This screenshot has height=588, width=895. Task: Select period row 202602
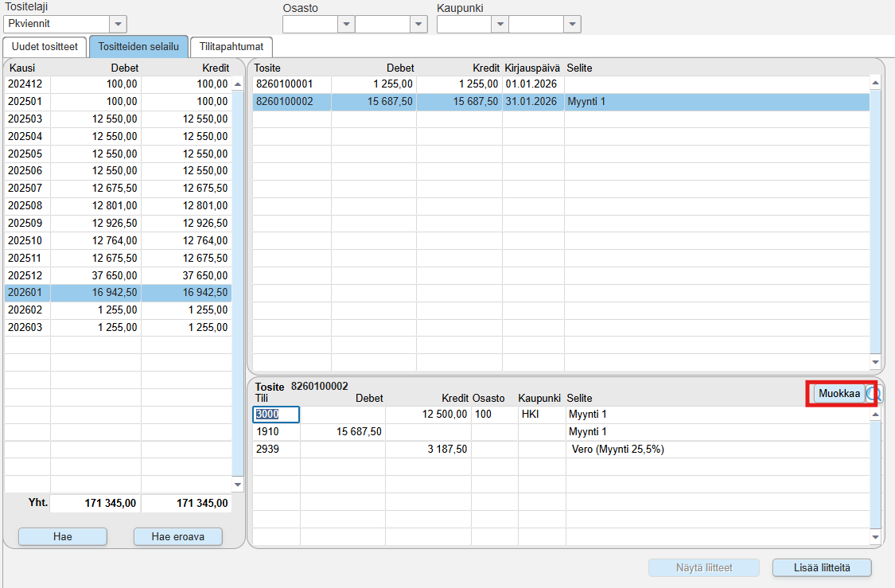pyautogui.click(x=119, y=310)
